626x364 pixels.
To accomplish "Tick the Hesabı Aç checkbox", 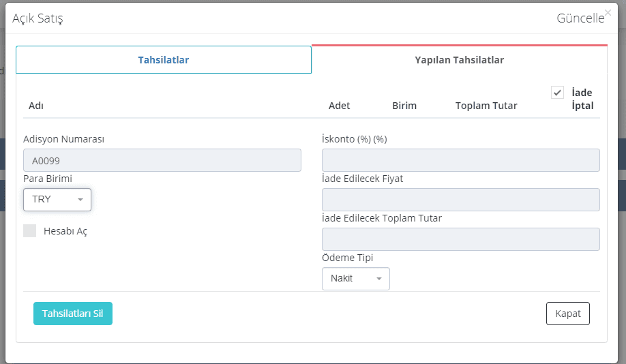I will 29,230.
